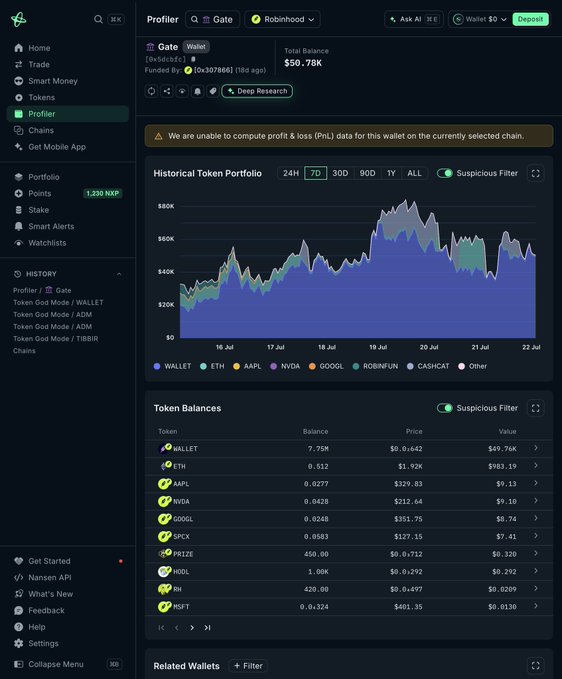Image resolution: width=562 pixels, height=679 pixels.
Task: Select the 24H time range tab
Action: (x=291, y=173)
